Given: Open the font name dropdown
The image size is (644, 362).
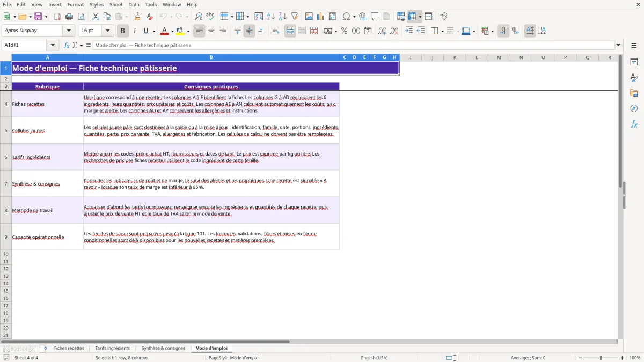Looking at the screenshot, I should [69, 31].
